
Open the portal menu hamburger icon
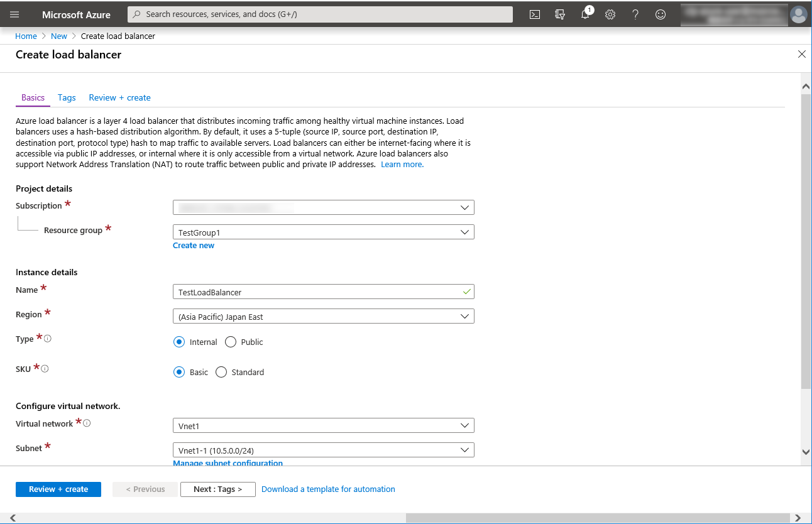tap(14, 14)
